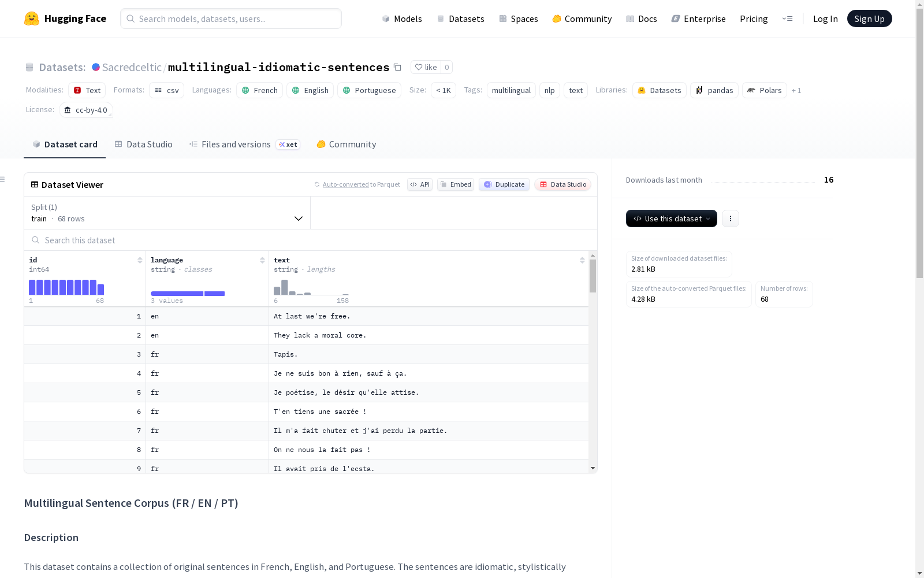Select the cell "Tapis."

(x=429, y=354)
